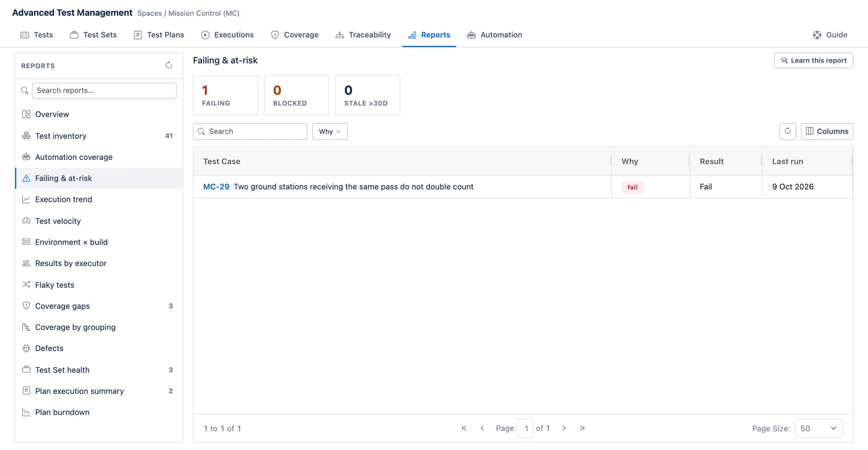
Task: Open the Page Size dropdown
Action: (x=819, y=428)
